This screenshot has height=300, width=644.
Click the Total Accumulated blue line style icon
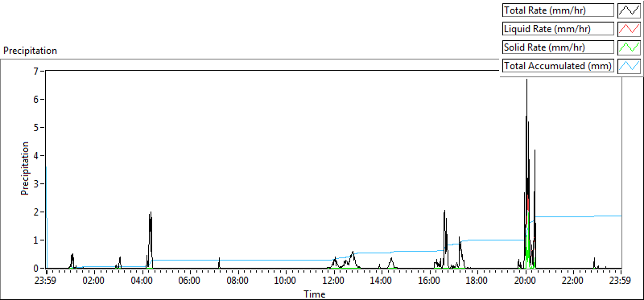(630, 66)
